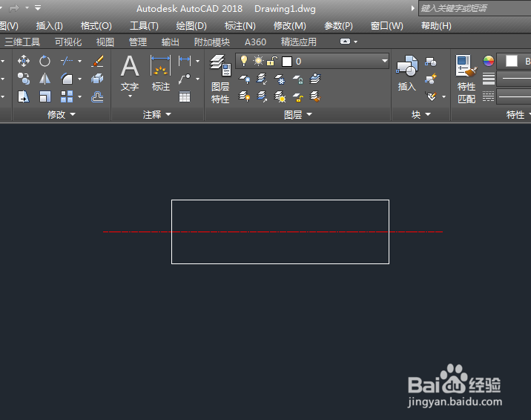Open the lineweight dropdown
Screen dimensions: 531x420
[514, 79]
